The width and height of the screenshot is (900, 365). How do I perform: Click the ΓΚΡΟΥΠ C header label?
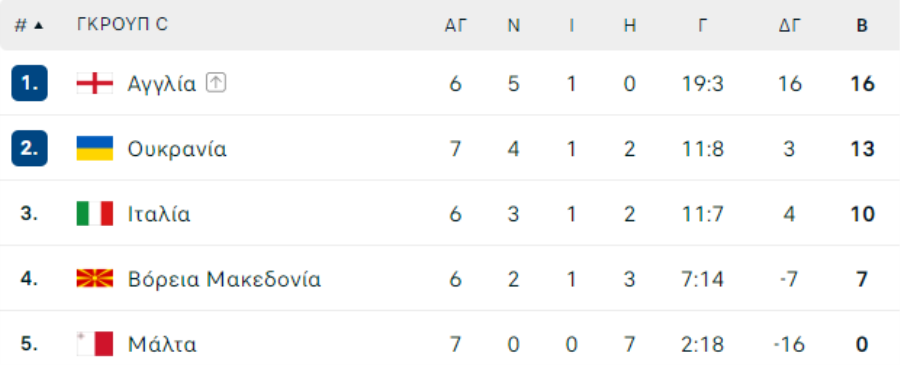122,25
